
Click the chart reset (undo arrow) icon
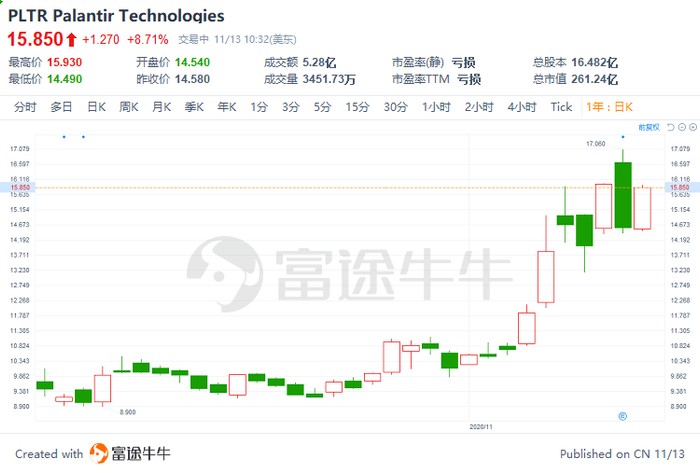click(671, 127)
